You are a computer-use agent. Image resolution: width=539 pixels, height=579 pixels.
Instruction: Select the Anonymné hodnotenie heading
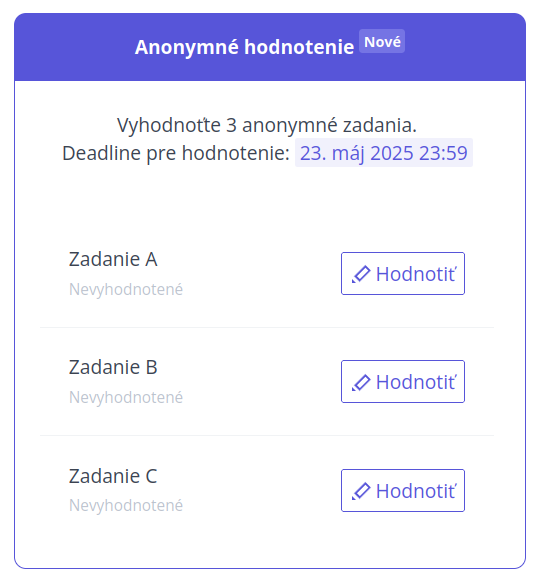[244, 47]
